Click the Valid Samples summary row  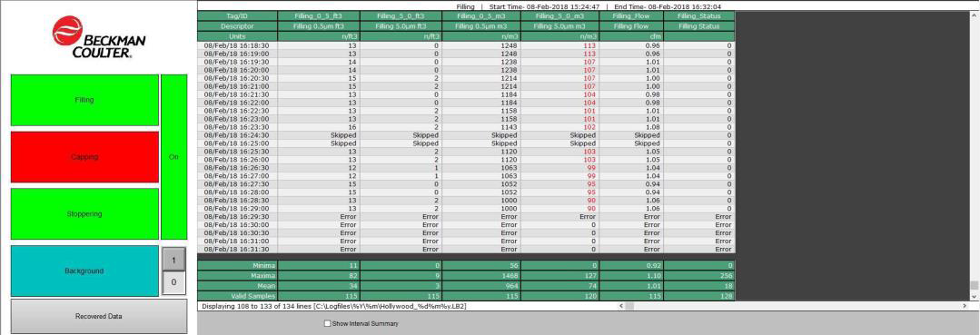point(466,296)
